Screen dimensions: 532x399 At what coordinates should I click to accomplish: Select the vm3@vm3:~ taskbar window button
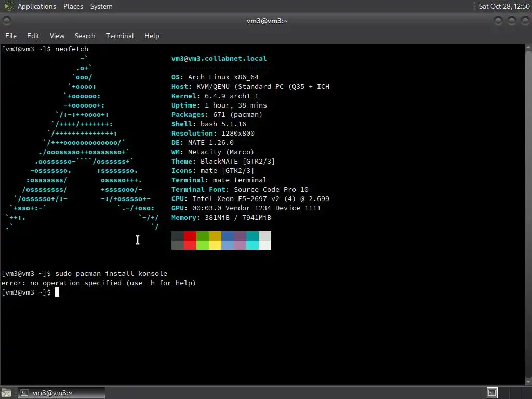click(61, 393)
